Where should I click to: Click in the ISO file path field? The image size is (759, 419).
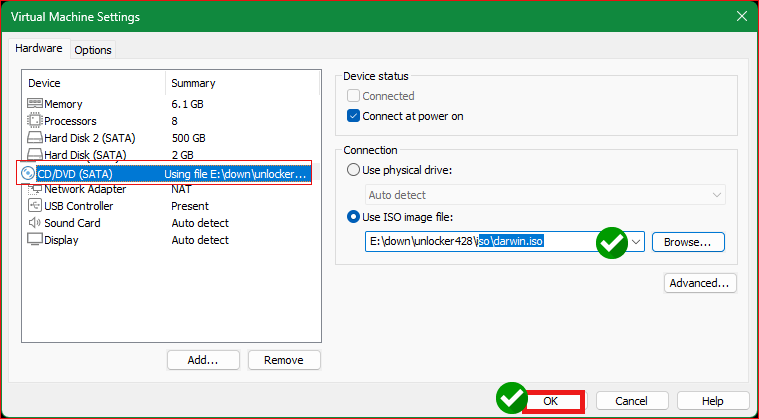coord(497,241)
